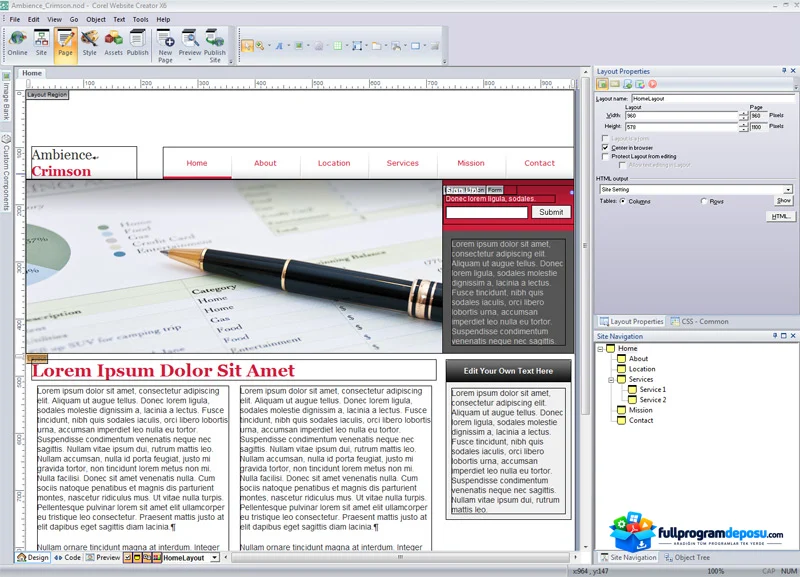Click first icon in Layout Properties toolbar
This screenshot has width=800, height=577.
[603, 84]
